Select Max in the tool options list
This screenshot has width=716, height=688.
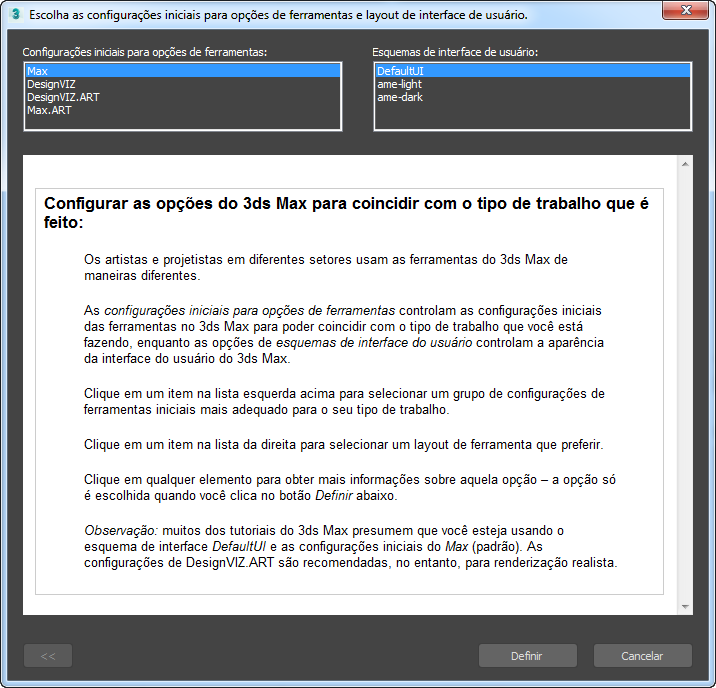(183, 71)
